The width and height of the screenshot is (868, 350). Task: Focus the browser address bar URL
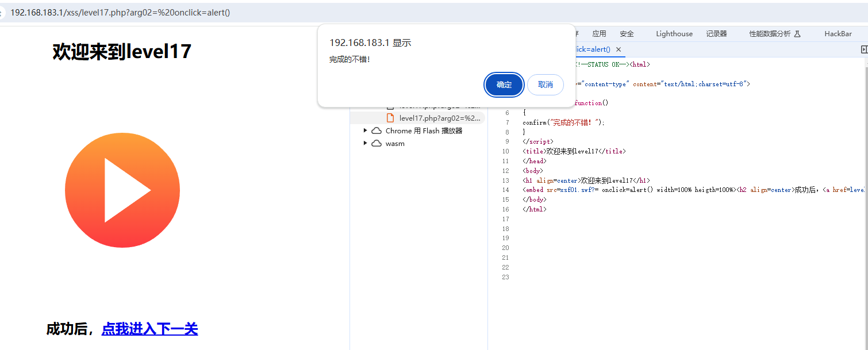[x=120, y=13]
